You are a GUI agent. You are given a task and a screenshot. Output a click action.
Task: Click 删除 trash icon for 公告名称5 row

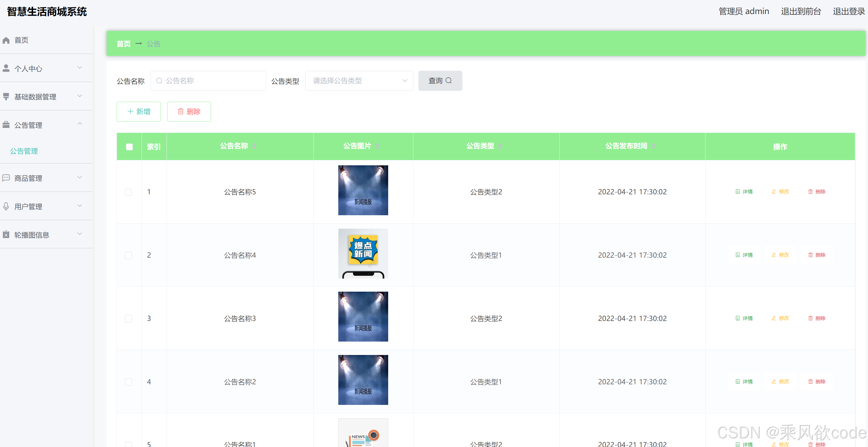click(x=810, y=192)
